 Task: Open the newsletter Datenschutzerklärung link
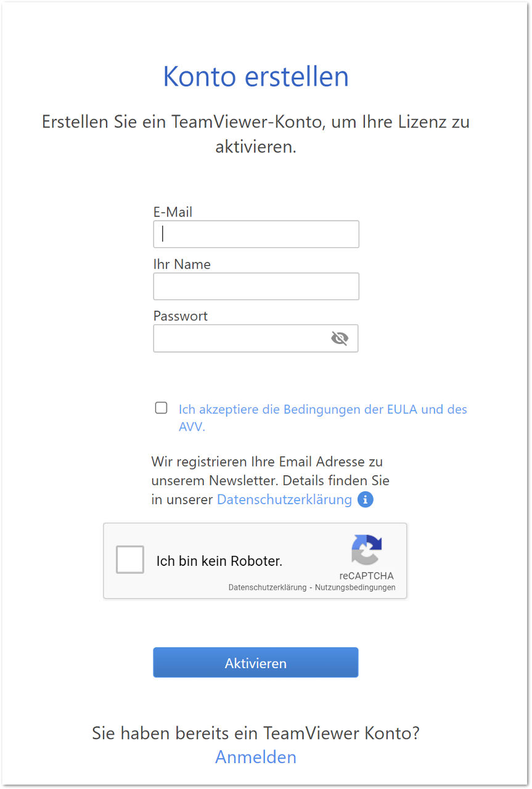[x=284, y=499]
